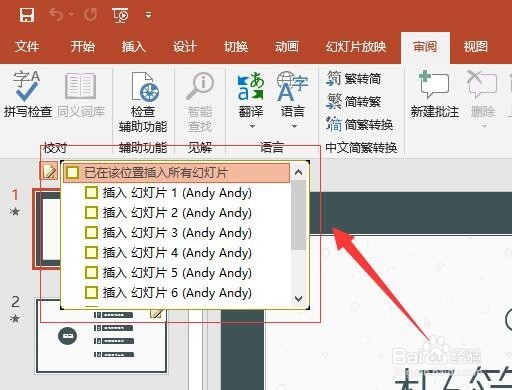Run 拼写检查 spell check
This screenshot has width=512, height=390.
coord(28,94)
